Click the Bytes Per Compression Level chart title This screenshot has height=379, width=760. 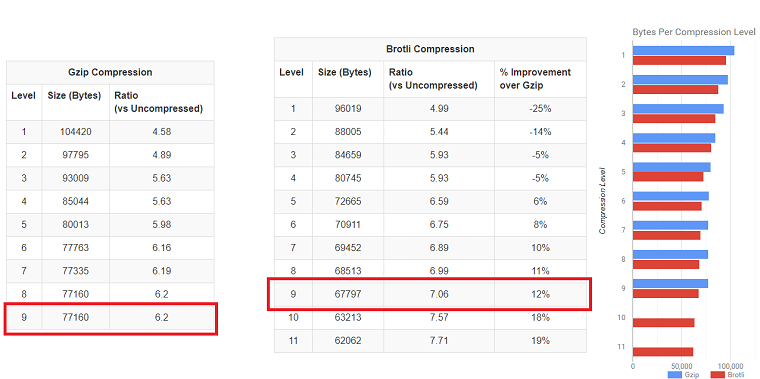694,32
